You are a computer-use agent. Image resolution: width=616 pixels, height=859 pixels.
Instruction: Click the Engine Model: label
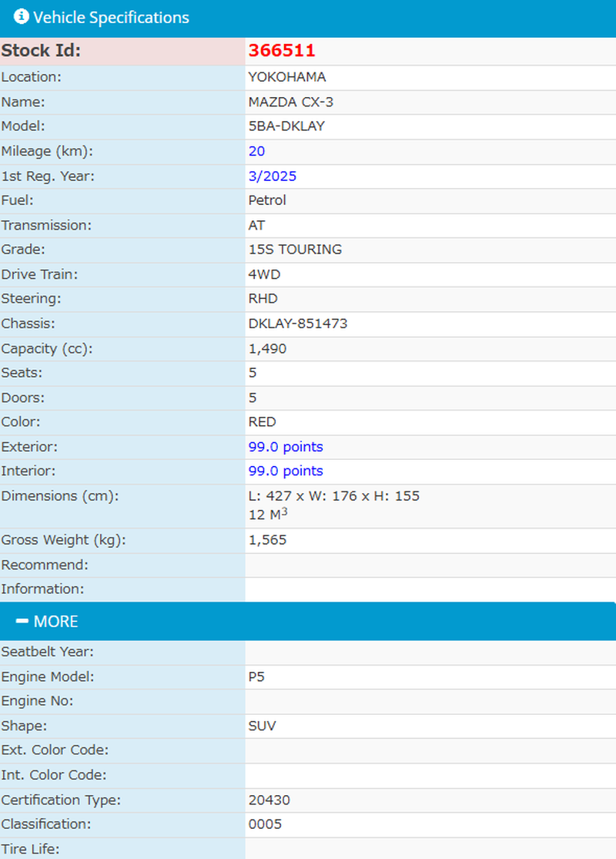point(48,677)
